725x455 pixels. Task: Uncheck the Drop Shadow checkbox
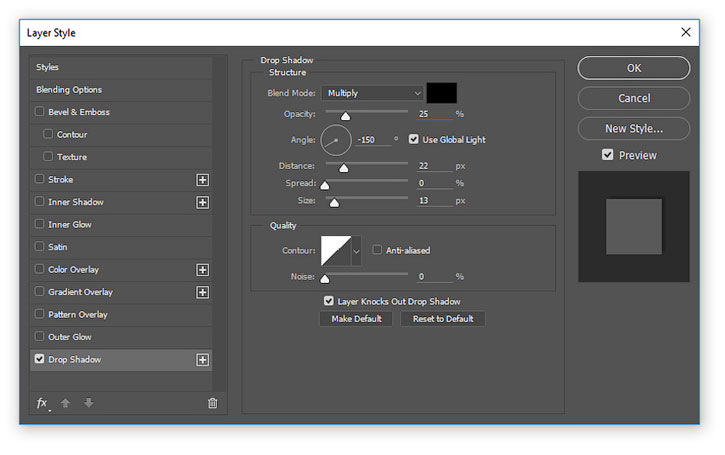39,359
